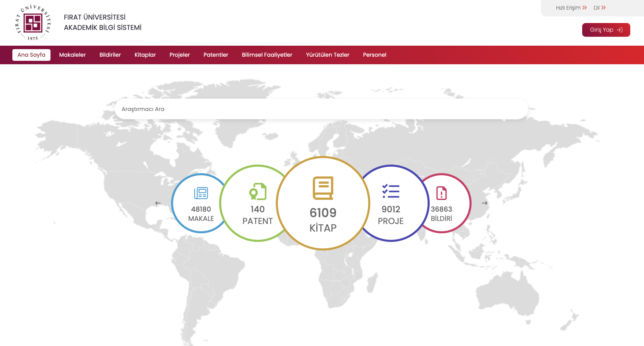Image resolution: width=644 pixels, height=346 pixels.
Task: Click the green patent certificate icon
Action: pos(258,191)
